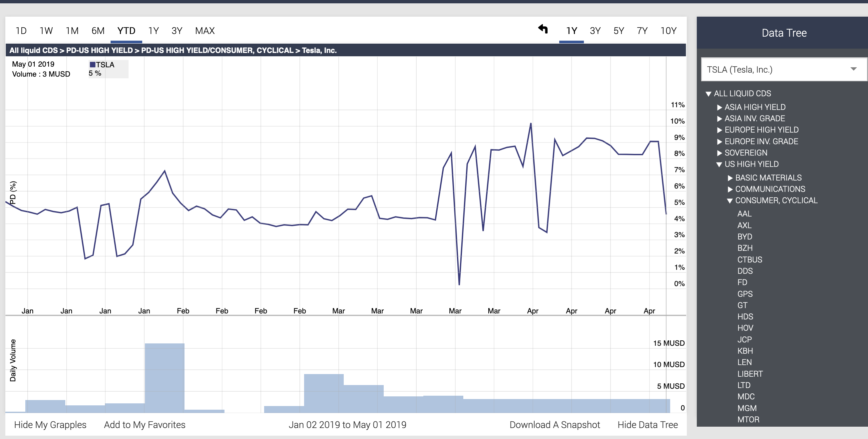Expand the SOVEREIGN category arrow
The width and height of the screenshot is (868, 439).
tap(719, 153)
